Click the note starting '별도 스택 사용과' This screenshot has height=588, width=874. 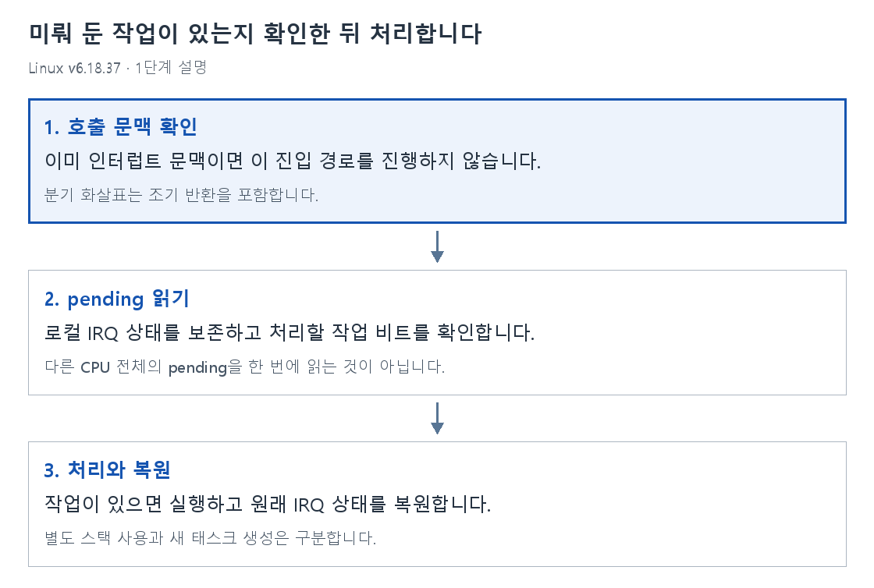211,538
